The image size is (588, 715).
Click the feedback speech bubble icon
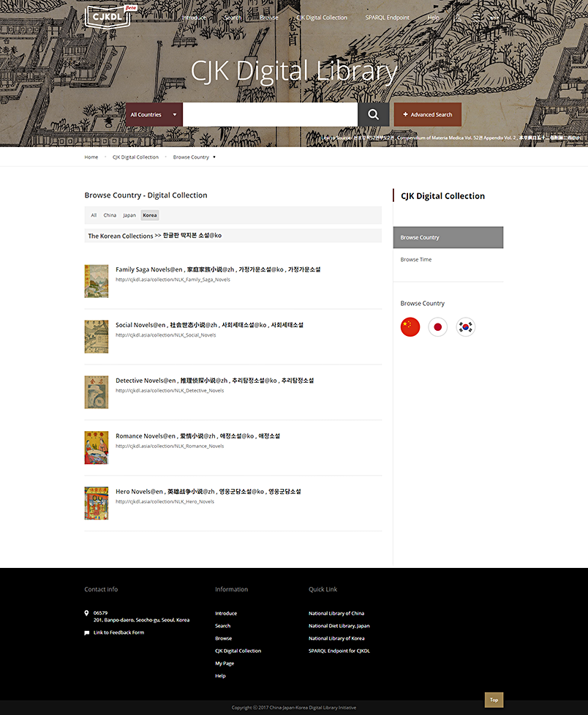(x=86, y=633)
